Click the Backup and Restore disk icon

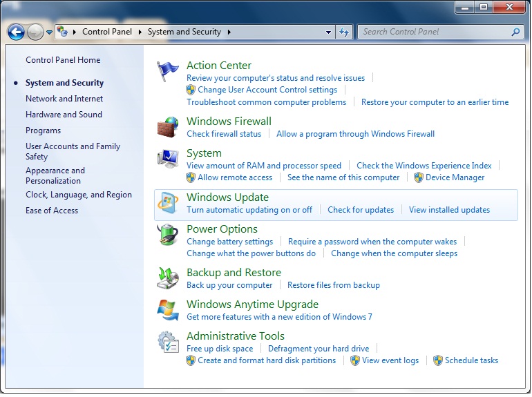coord(168,278)
